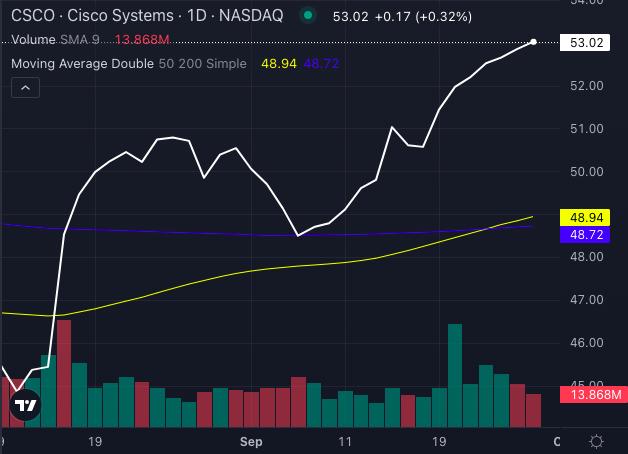
Task: Open chart settings gear icon
Action: (x=596, y=441)
